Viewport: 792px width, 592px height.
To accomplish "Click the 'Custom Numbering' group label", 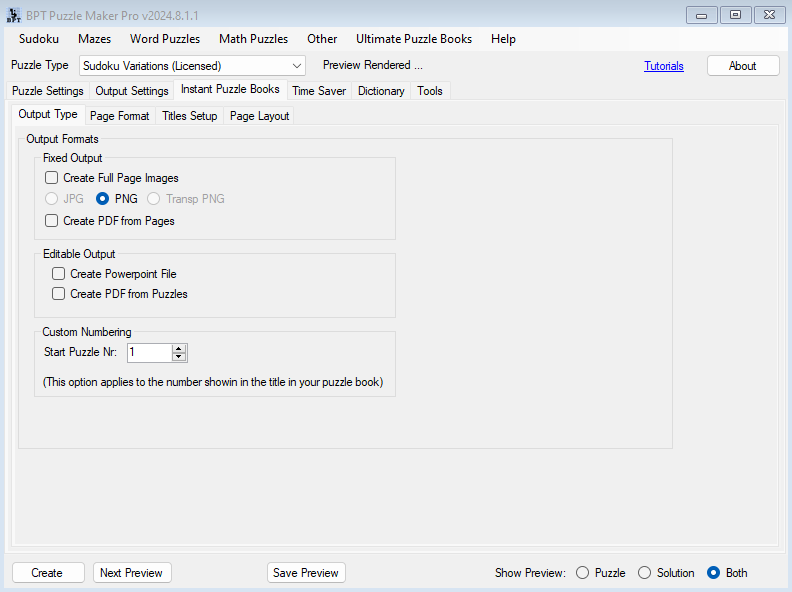I will 87,332.
